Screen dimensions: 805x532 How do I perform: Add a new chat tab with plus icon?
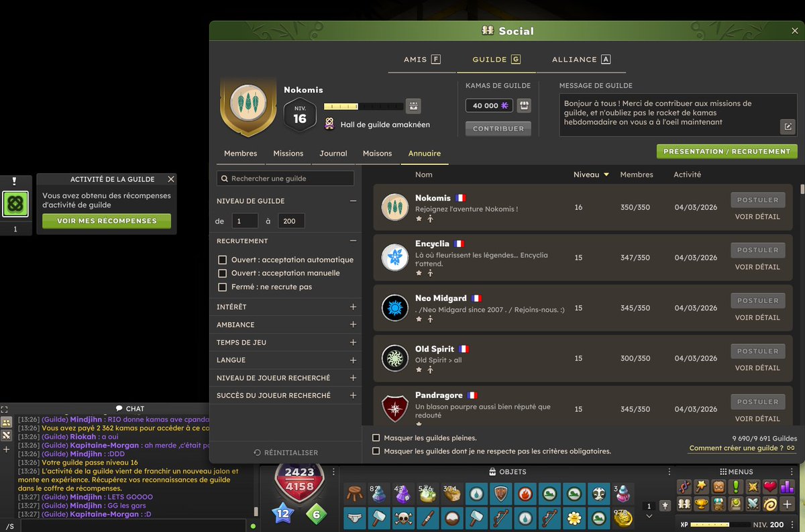click(x=6, y=449)
